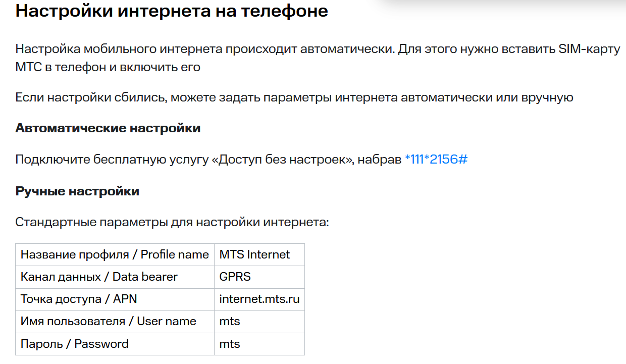The width and height of the screenshot is (626, 364).
Task: Click the internet.mts.ru APN value
Action: click(259, 299)
